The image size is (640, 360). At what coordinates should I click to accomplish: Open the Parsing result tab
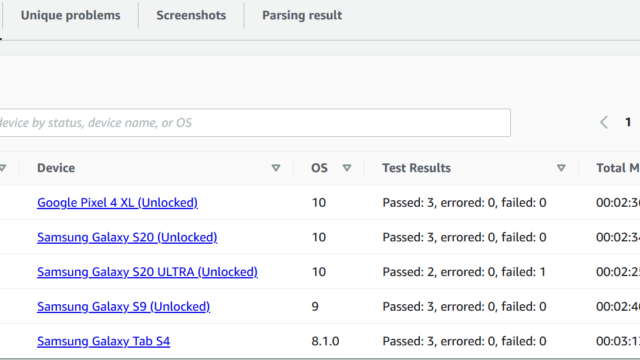point(302,16)
